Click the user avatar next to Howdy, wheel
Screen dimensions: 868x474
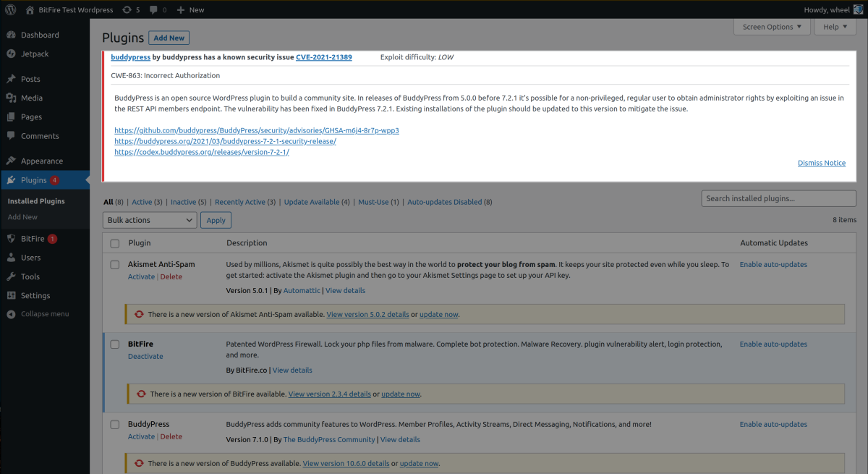pos(858,9)
